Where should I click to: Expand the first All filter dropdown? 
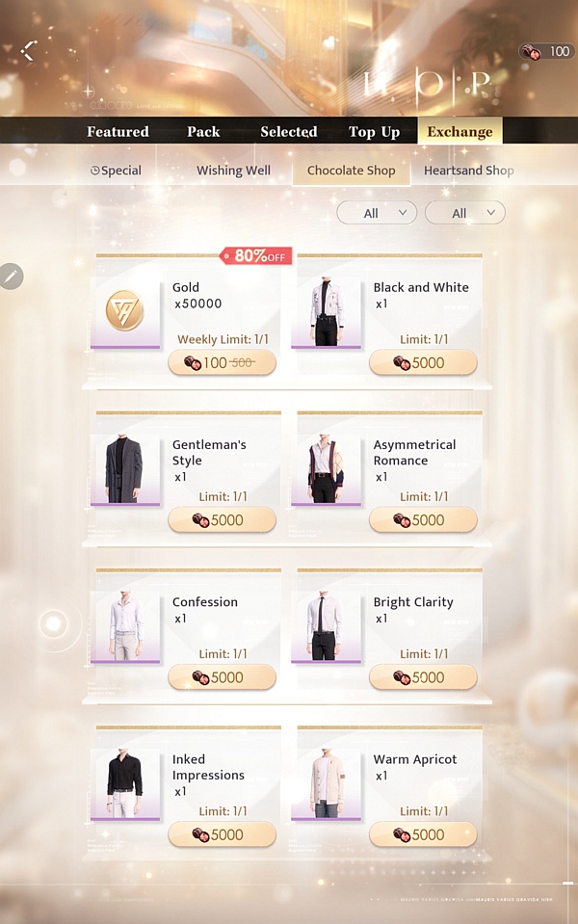click(377, 213)
